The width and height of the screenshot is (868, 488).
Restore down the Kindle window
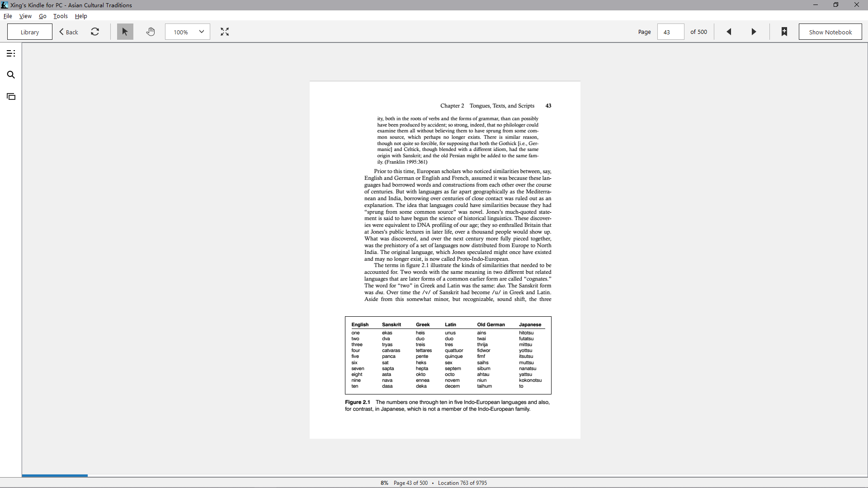tap(836, 5)
